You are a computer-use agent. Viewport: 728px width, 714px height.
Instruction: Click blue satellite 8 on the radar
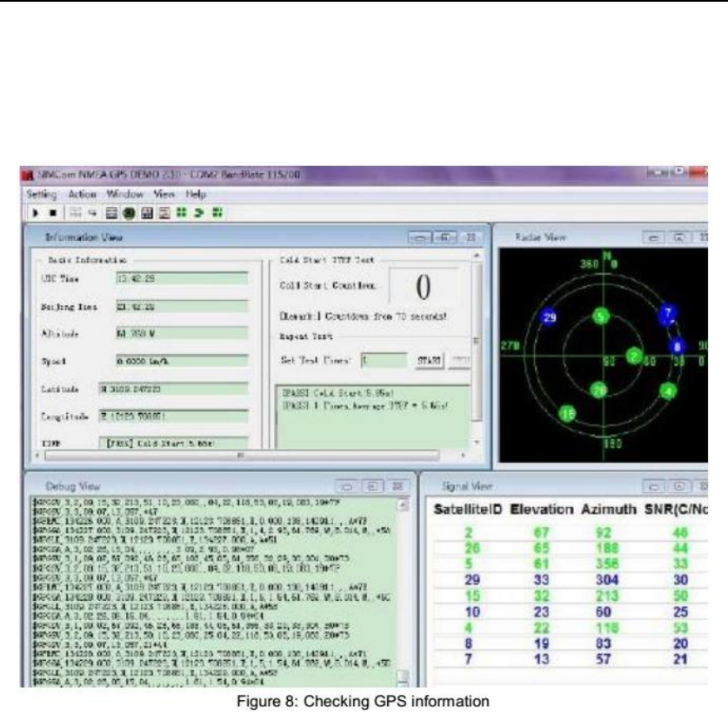[x=677, y=346]
